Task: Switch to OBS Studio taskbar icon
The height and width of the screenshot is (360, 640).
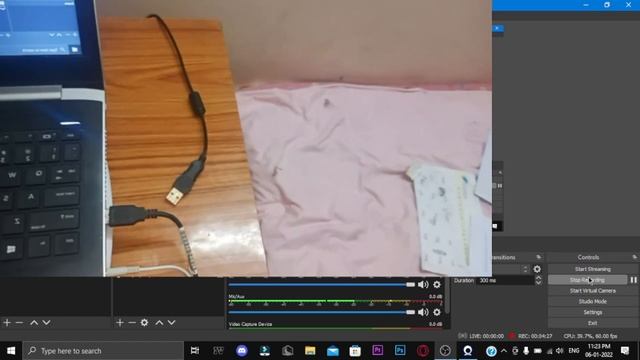Action: tap(445, 351)
